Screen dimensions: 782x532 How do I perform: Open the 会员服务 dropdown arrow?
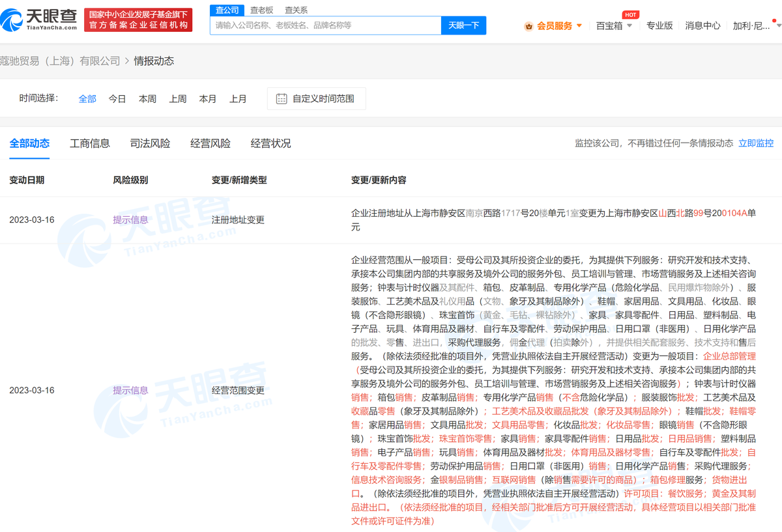tap(579, 26)
